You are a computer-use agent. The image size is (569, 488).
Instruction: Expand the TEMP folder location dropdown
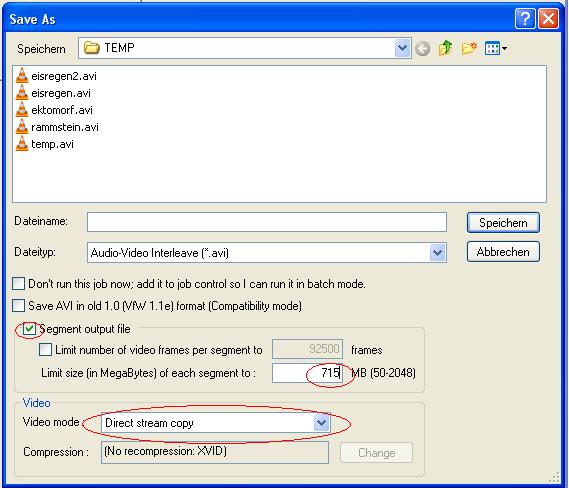coord(402,48)
